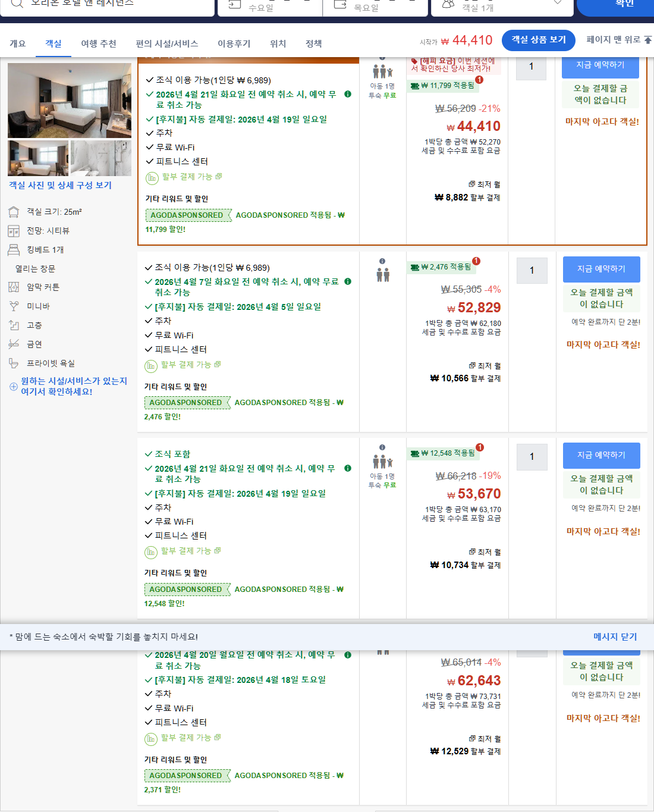
Task: Click the info icon above the occupancy figures
Action: (x=381, y=262)
